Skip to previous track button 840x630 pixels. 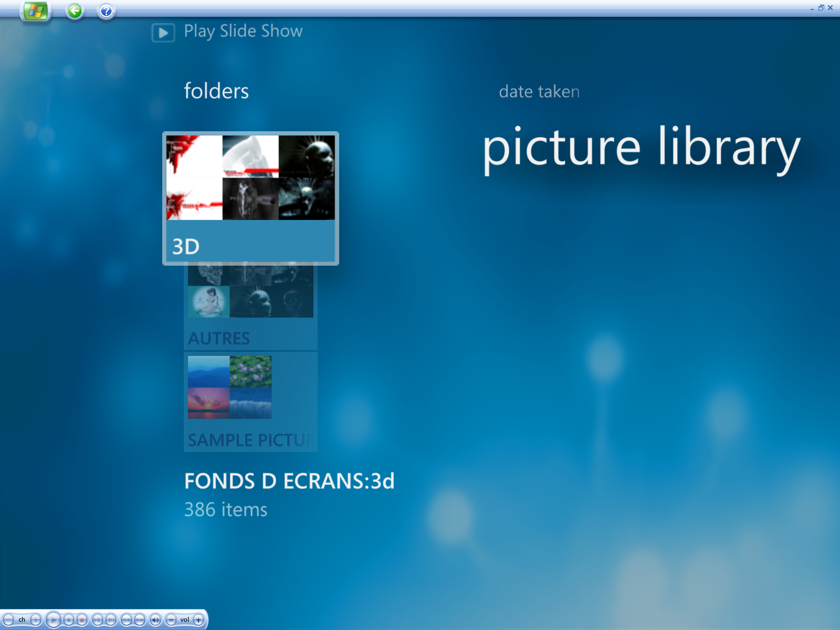(98, 620)
